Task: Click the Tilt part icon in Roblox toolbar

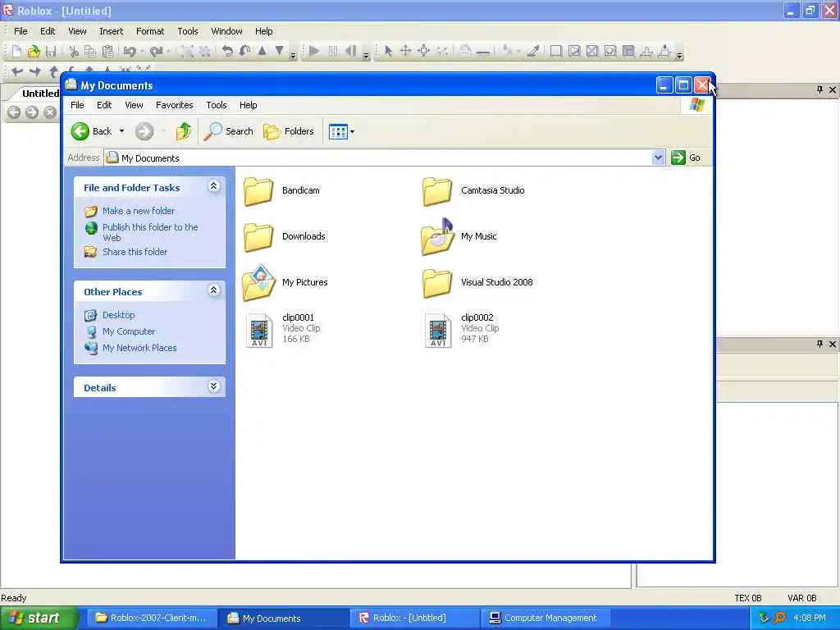Action: click(x=244, y=52)
